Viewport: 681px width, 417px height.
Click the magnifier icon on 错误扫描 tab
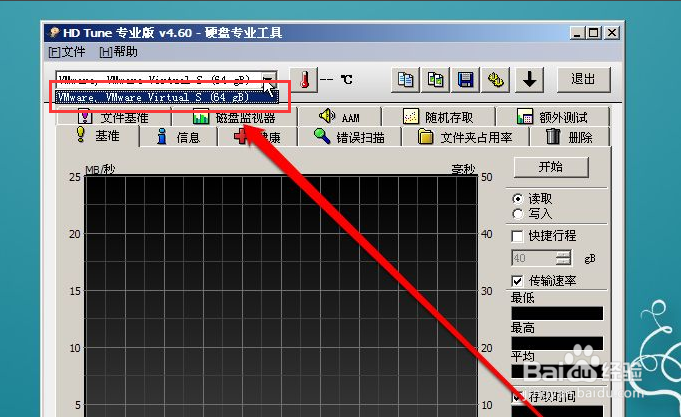pyautogui.click(x=322, y=136)
